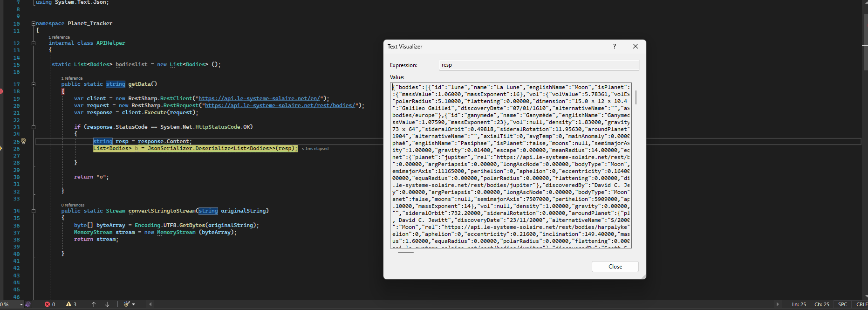Image resolution: width=868 pixels, height=310 pixels.
Task: Click the red error count icon
Action: click(47, 304)
